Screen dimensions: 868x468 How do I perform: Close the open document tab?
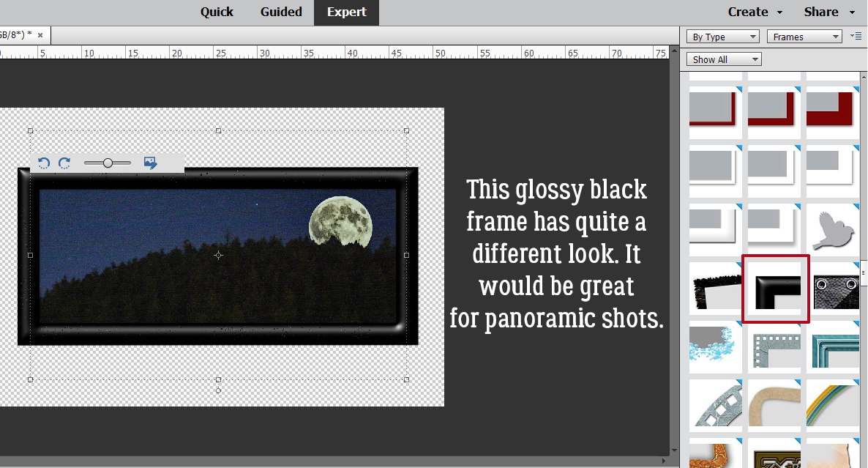[40, 35]
